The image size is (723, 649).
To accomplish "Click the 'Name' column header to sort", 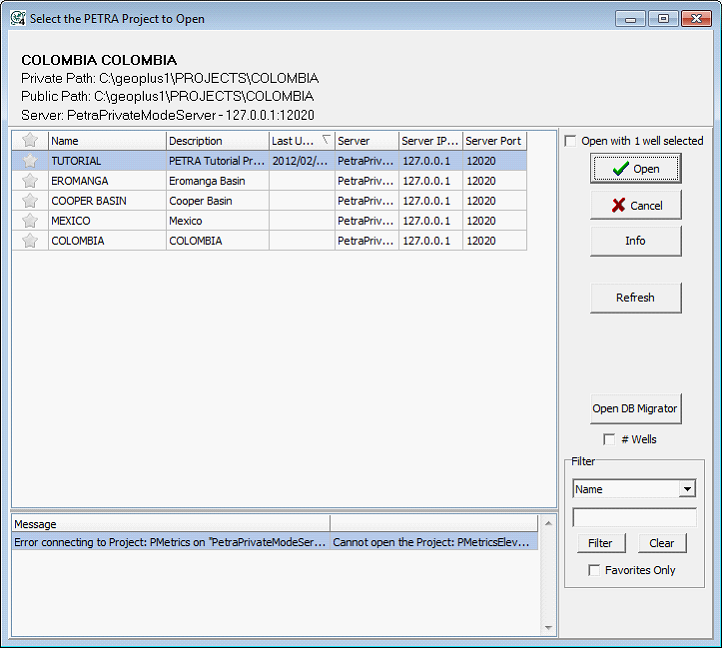I will [x=107, y=141].
